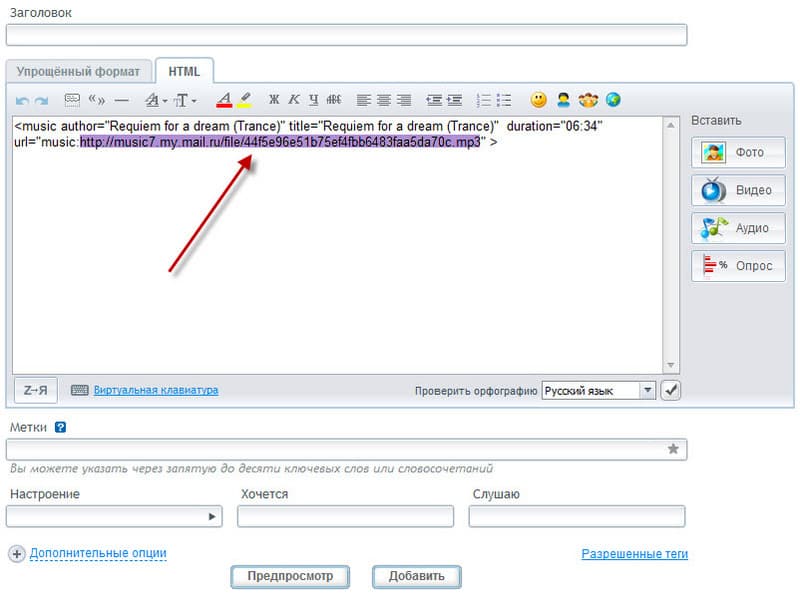Apply strikethrough text formatting
The image size is (800, 611).
click(x=334, y=99)
